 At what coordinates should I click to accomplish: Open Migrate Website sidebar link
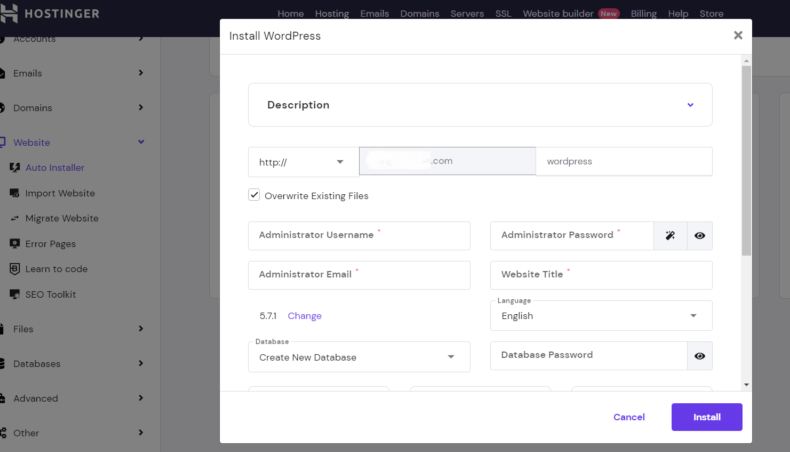[62, 218]
